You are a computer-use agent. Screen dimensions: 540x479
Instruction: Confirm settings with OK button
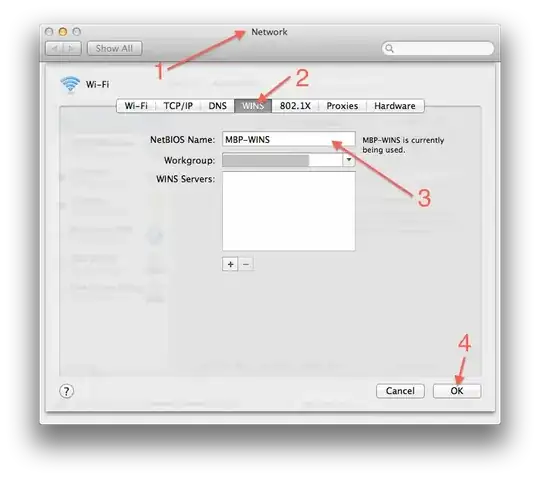tap(457, 391)
